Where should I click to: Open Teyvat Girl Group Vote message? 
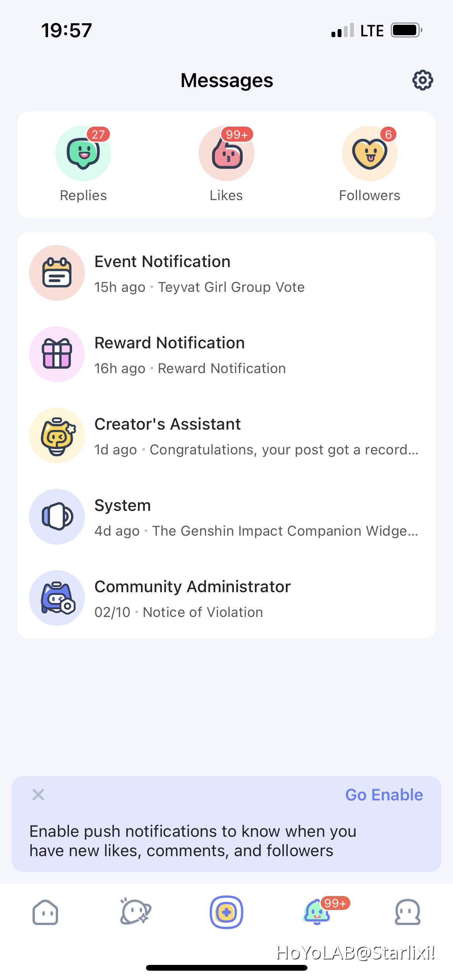tap(226, 273)
